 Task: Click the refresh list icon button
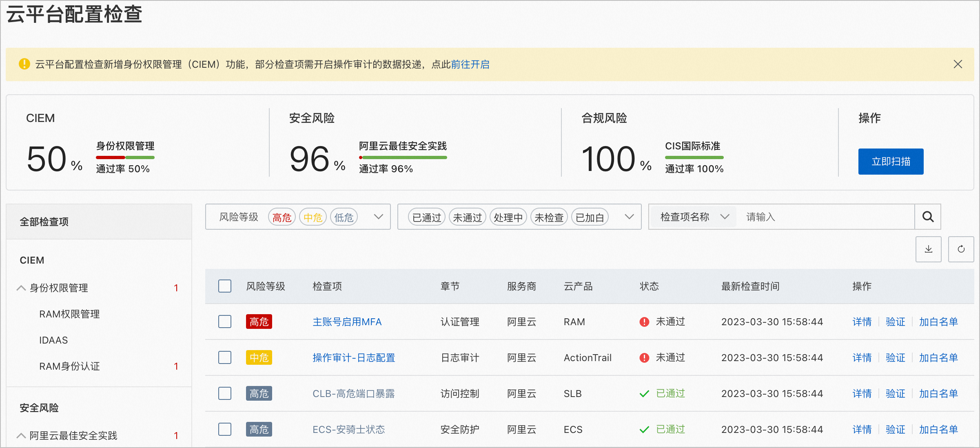coord(961,249)
